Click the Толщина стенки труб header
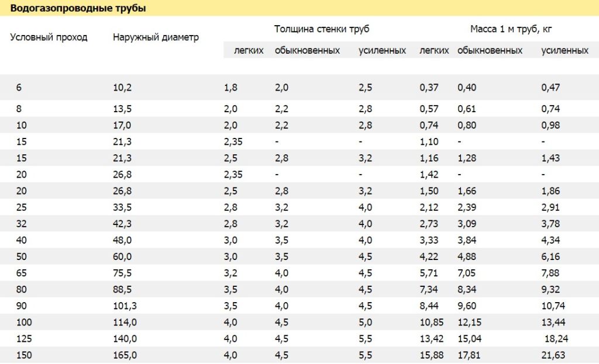This screenshot has height=364, width=599. [x=322, y=29]
